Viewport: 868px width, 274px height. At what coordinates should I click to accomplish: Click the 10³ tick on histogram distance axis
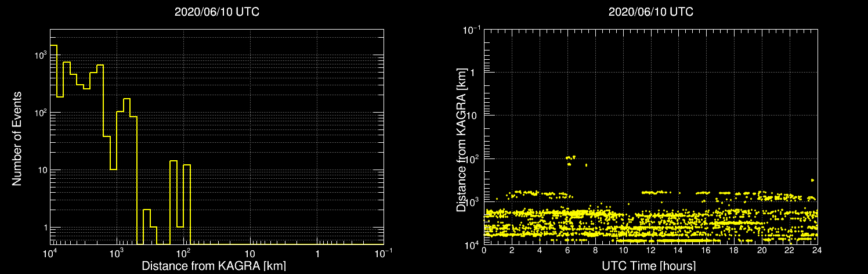click(x=117, y=253)
